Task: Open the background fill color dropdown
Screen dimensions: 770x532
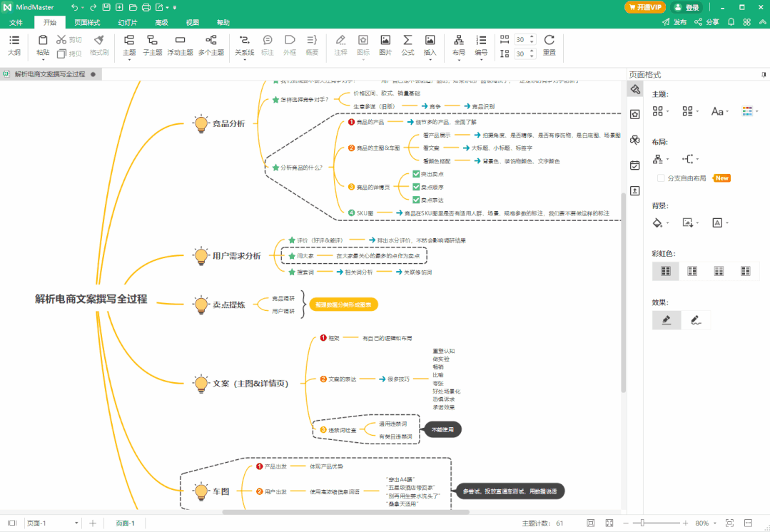Action: (661, 222)
